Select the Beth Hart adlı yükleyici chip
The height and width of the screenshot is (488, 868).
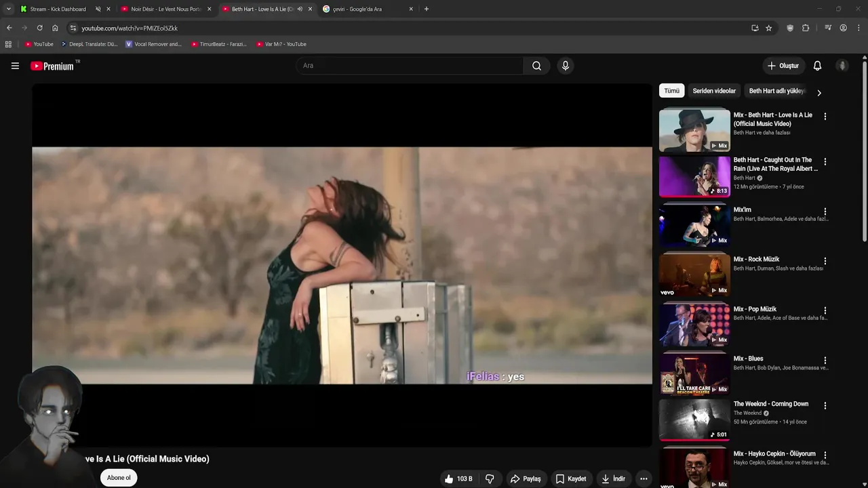coord(776,91)
